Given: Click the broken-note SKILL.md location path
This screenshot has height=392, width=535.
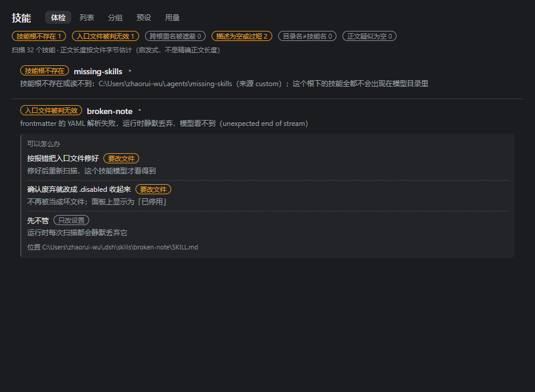Looking at the screenshot, I should [112, 247].
